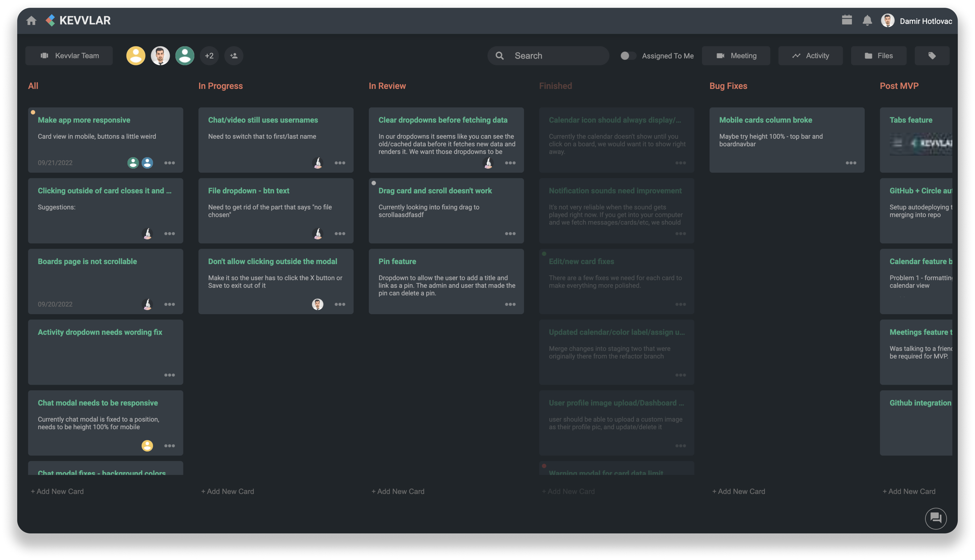This screenshot has width=975, height=560.
Task: Click the green team member avatar
Action: click(x=185, y=56)
